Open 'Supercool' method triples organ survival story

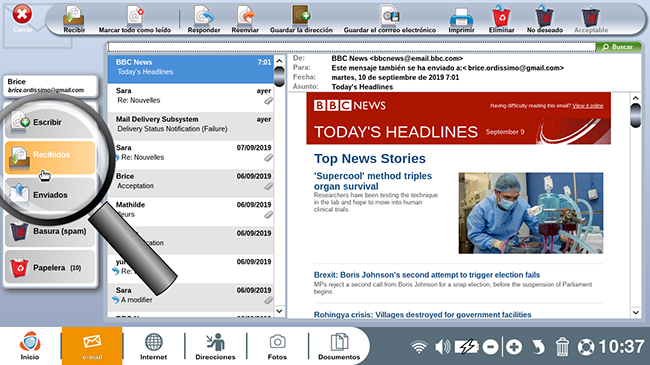click(x=373, y=181)
